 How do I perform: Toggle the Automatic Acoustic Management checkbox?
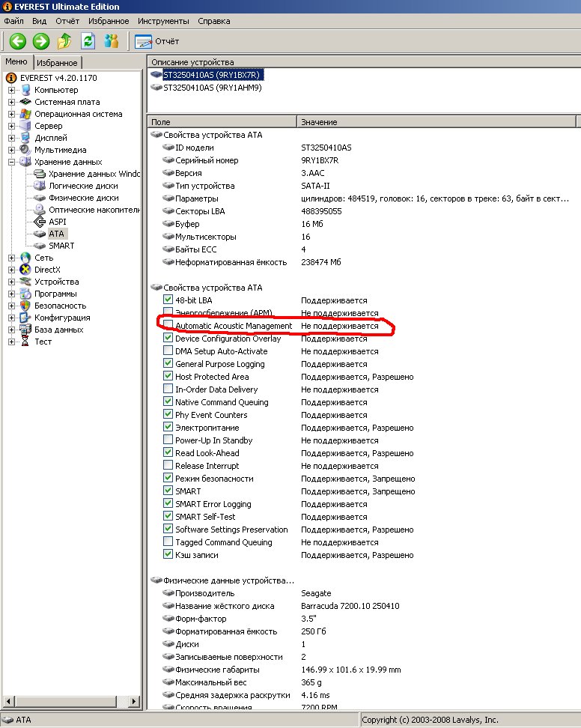point(168,326)
